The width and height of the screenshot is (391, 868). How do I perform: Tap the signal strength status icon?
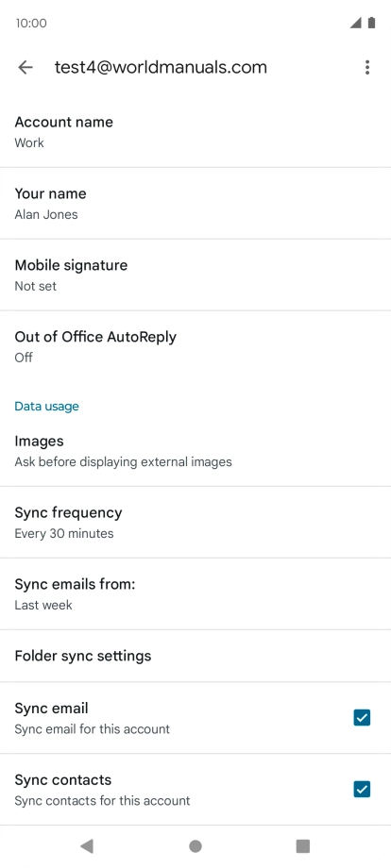[355, 23]
